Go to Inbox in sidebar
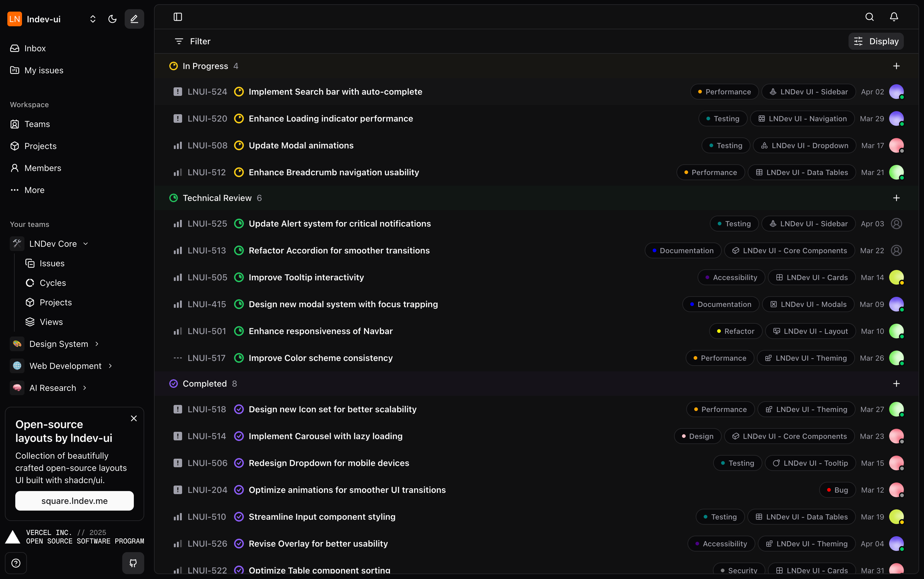 (x=35, y=48)
